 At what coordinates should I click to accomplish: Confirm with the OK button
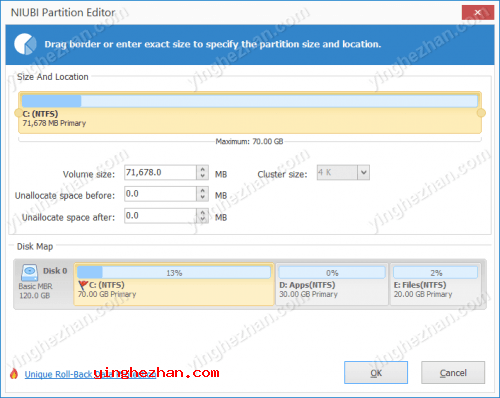376,373
